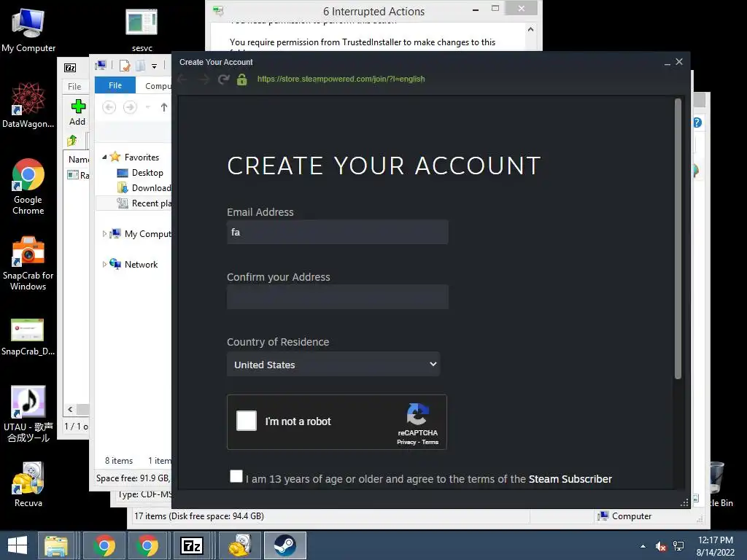Reload the Steam Create Your Account page

[223, 79]
